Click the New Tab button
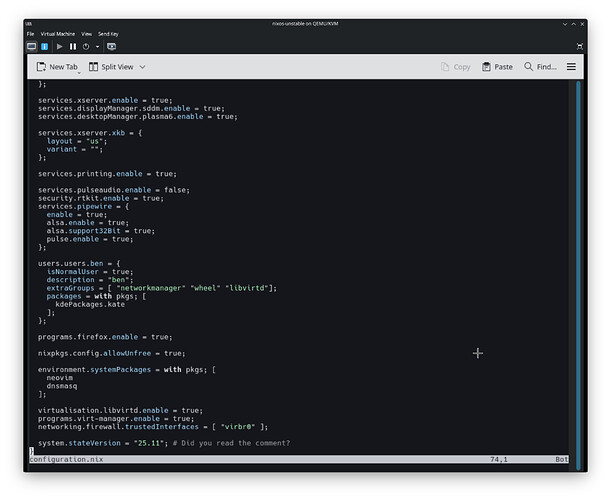Image resolution: width=611 pixels, height=500 pixels. coord(58,67)
